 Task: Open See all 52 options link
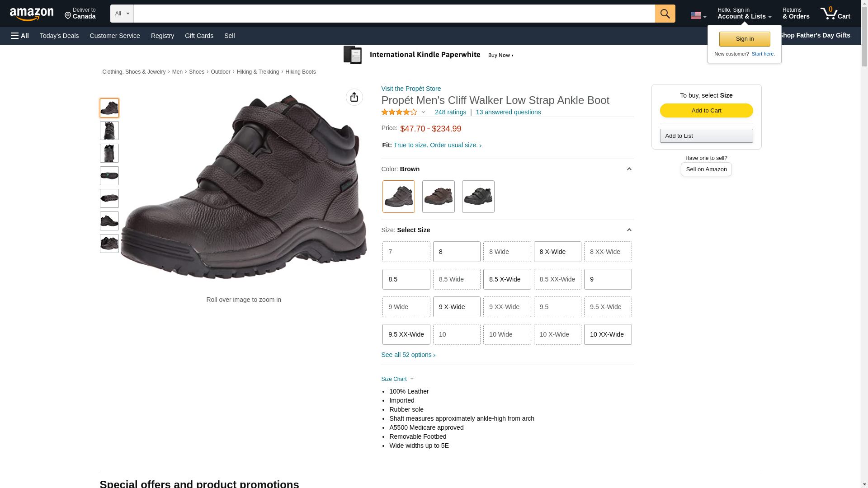pos(408,355)
